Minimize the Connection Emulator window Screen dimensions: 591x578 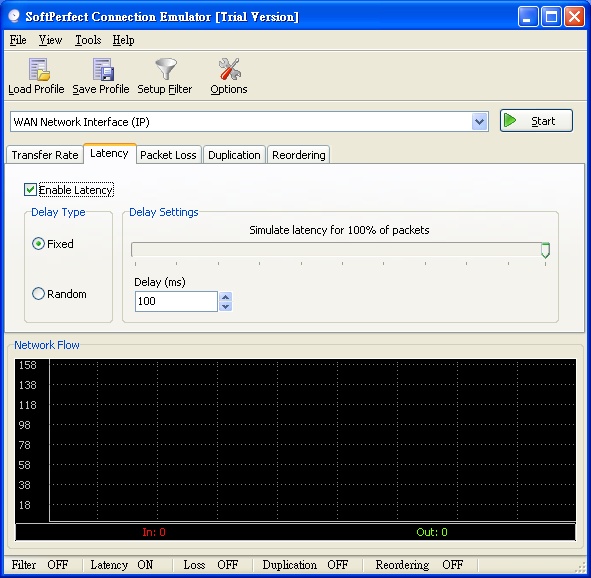pos(527,17)
